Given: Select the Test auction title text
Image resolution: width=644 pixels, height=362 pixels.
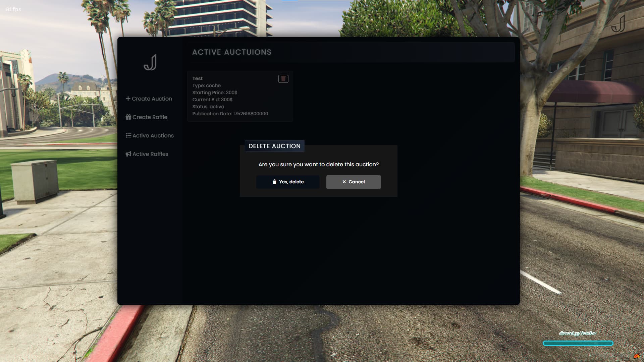Looking at the screenshot, I should coord(197,78).
